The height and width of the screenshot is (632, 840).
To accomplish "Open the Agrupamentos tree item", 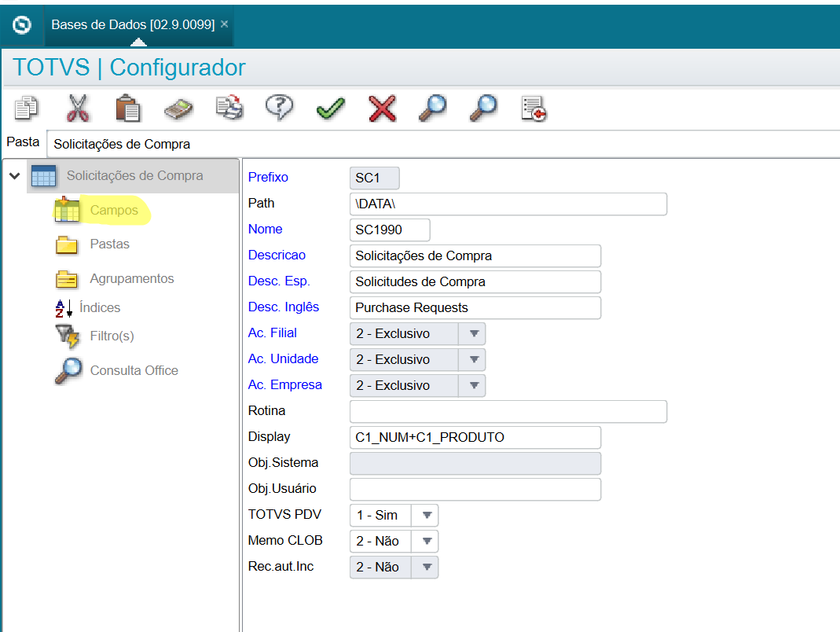I will point(132,279).
